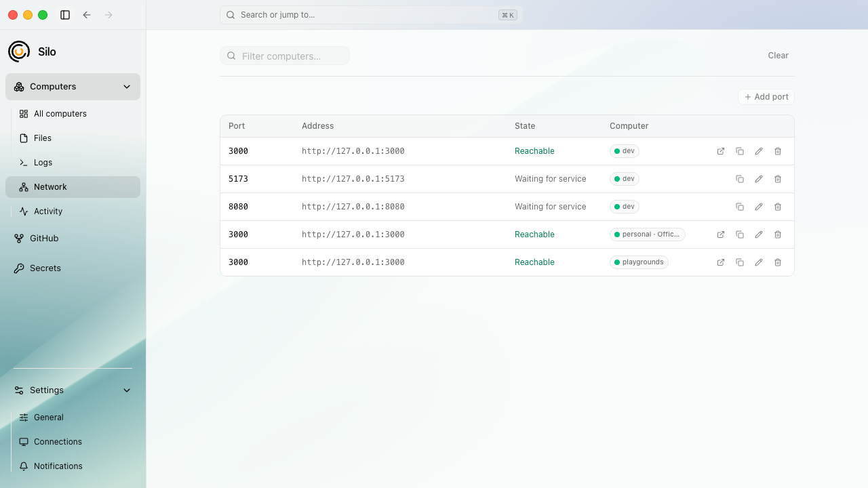
Task: Click the Clear button
Action: [778, 56]
